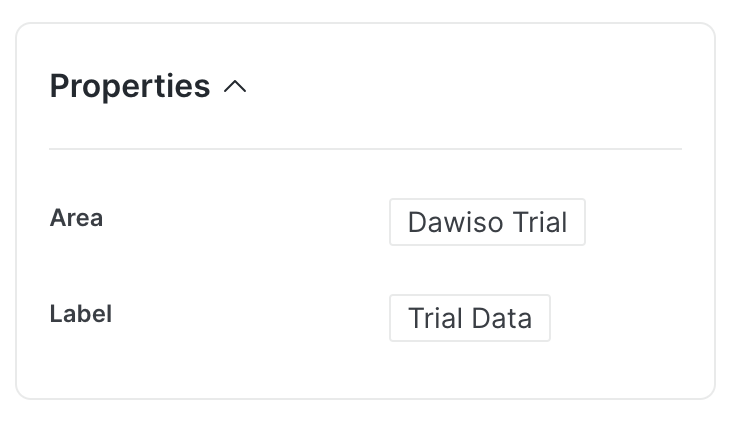Click the word Trial in the Label tag
Viewport: 742px width, 430px height.
point(435,318)
